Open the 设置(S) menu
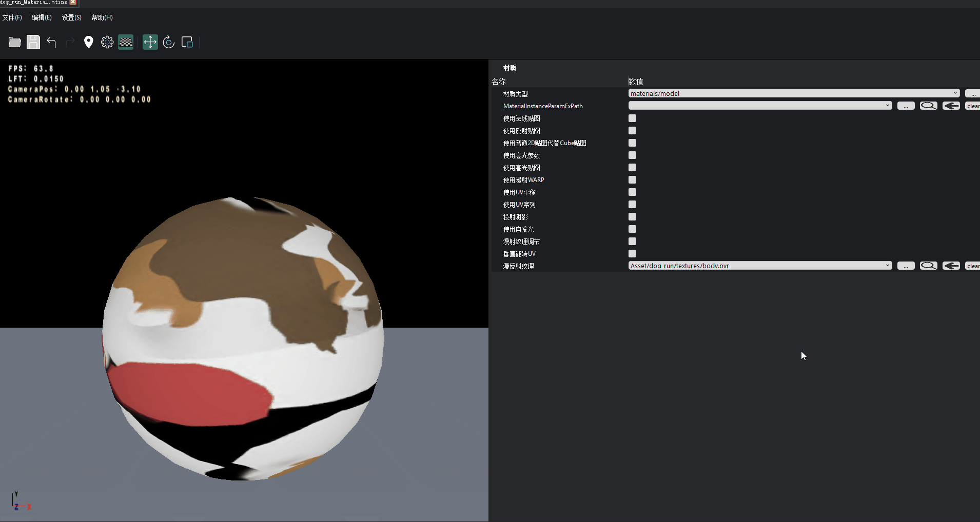Screen dimensions: 980x522 pyautogui.click(x=71, y=17)
